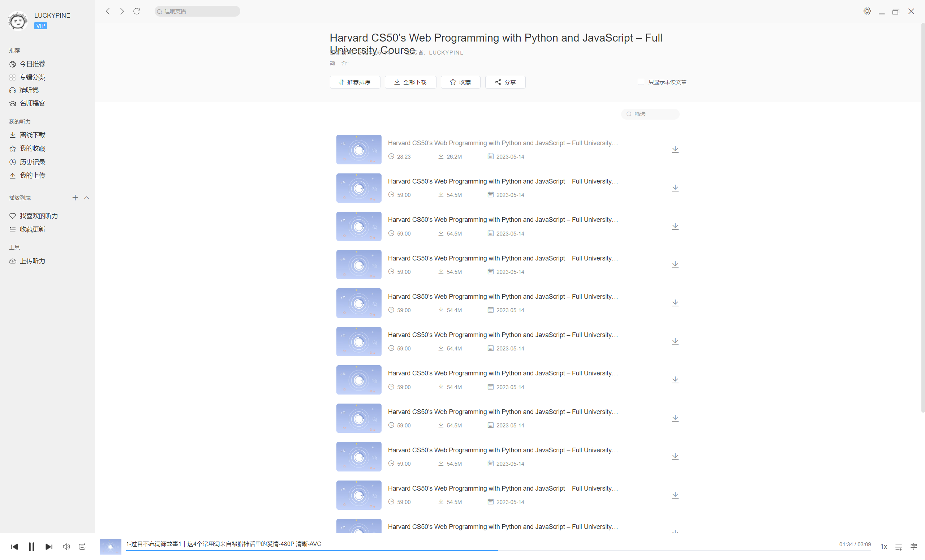Change the playback loop mode icon
The image size is (925, 560).
[82, 547]
